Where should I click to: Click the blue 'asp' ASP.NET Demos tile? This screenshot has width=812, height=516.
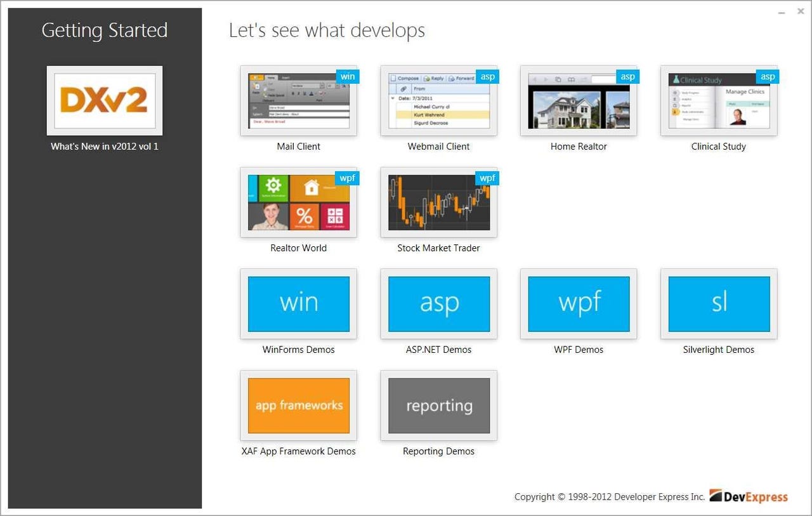[x=438, y=304]
